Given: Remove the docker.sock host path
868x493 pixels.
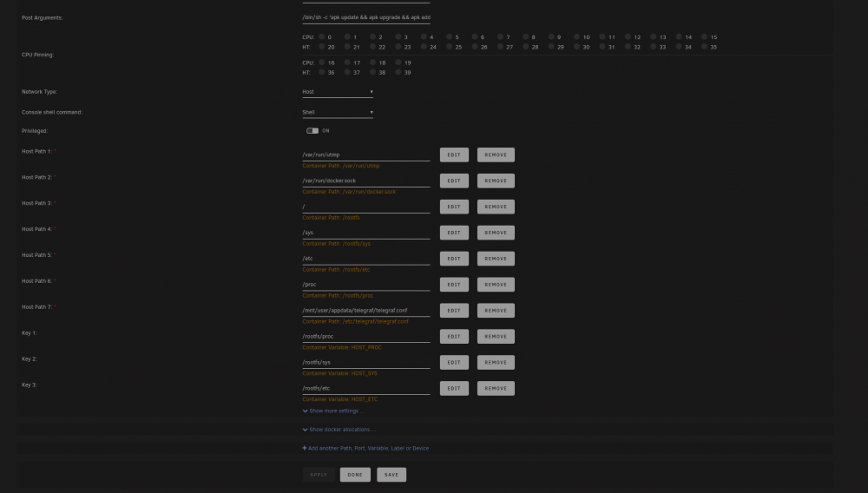Looking at the screenshot, I should pyautogui.click(x=496, y=181).
